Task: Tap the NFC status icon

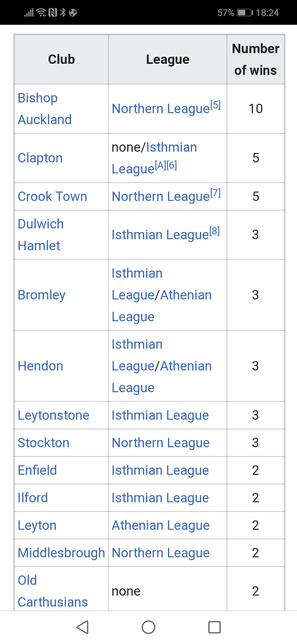Action: 53,12
